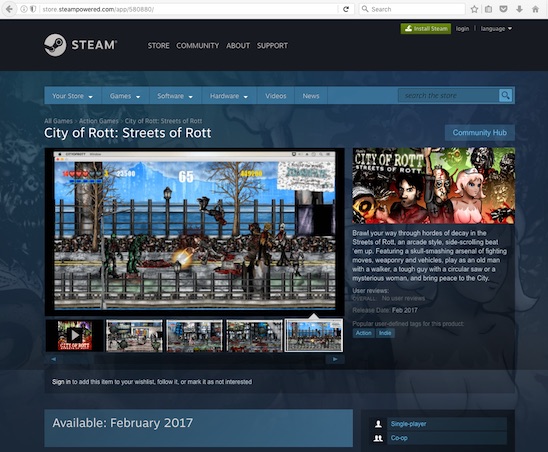This screenshot has width=548, height=452.
Task: Go to the browser home icon
Action: [535, 9]
